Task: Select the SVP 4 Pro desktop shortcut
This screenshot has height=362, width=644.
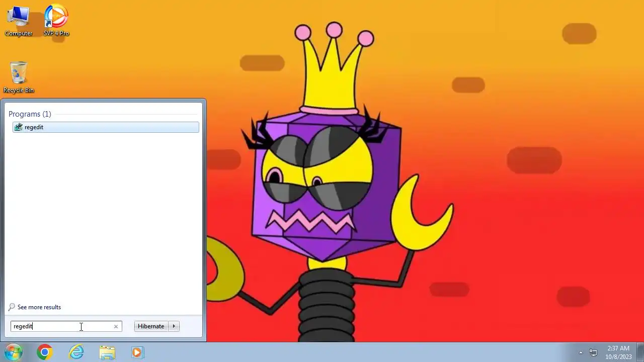Action: tap(56, 21)
